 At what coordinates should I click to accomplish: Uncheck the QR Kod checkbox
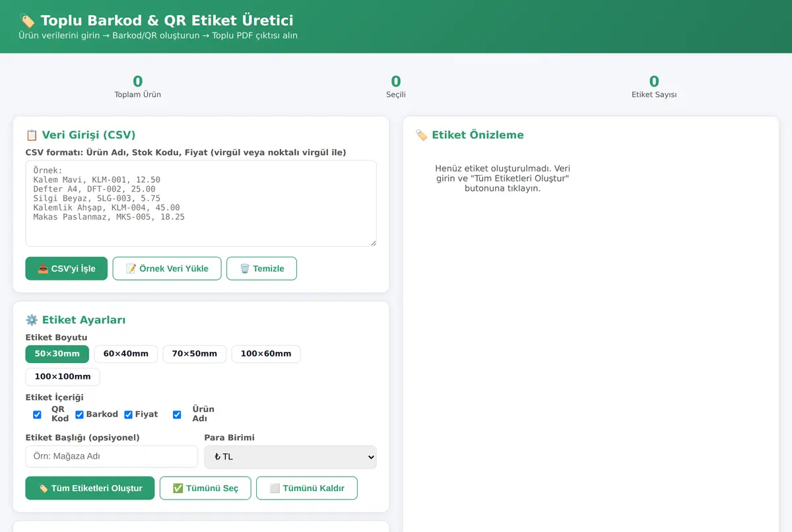click(37, 415)
